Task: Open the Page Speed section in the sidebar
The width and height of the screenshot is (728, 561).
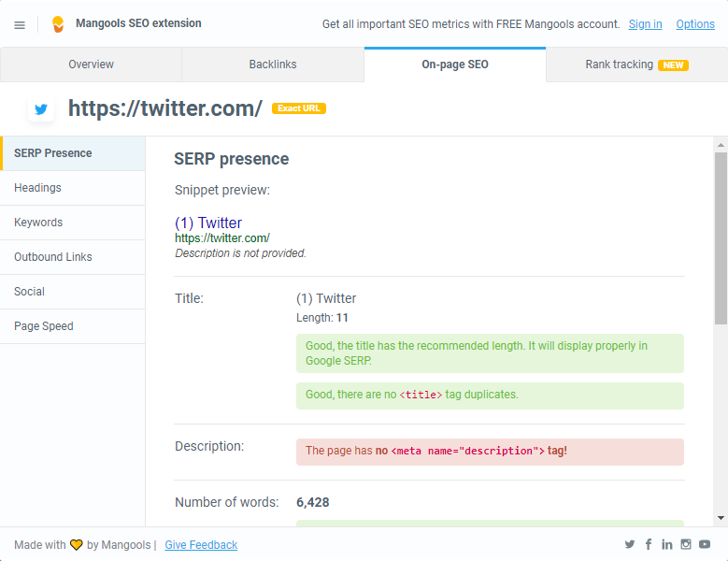Action: 73,326
